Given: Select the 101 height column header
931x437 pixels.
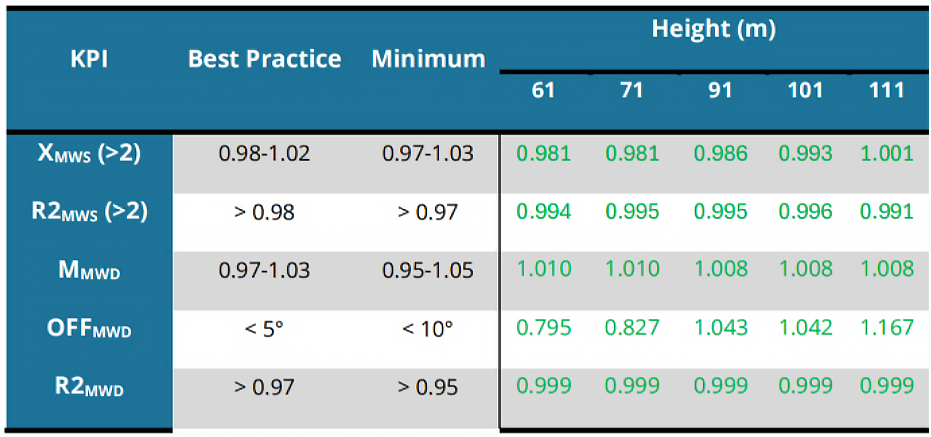Looking at the screenshot, I should 806,90.
